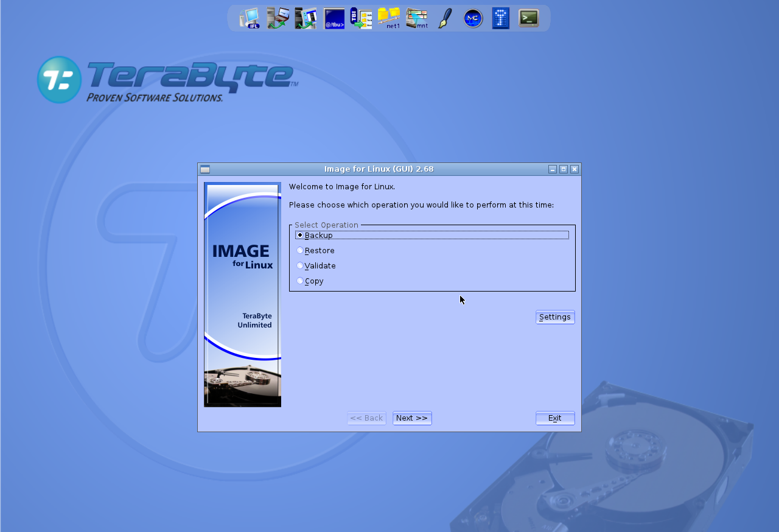
Task: Select the Restore operation
Action: pyautogui.click(x=315, y=250)
